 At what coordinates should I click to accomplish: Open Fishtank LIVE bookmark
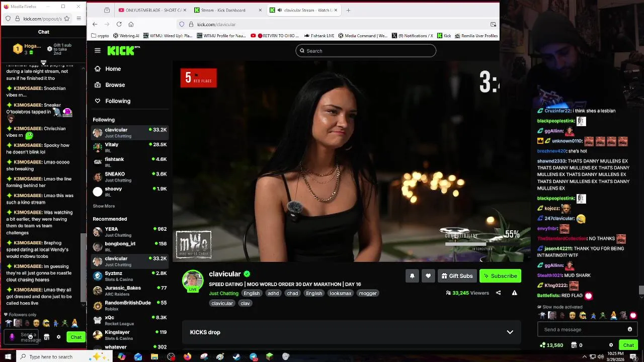click(319, 36)
